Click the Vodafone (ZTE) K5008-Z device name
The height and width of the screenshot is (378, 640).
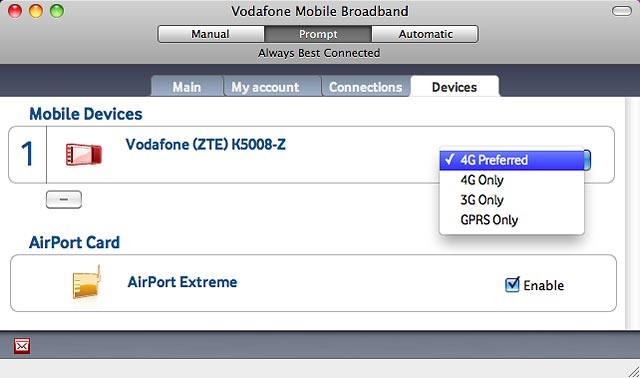click(206, 145)
